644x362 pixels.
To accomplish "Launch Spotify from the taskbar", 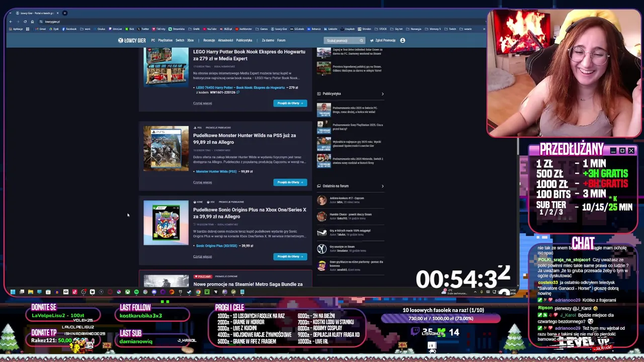I will pyautogui.click(x=136, y=292).
